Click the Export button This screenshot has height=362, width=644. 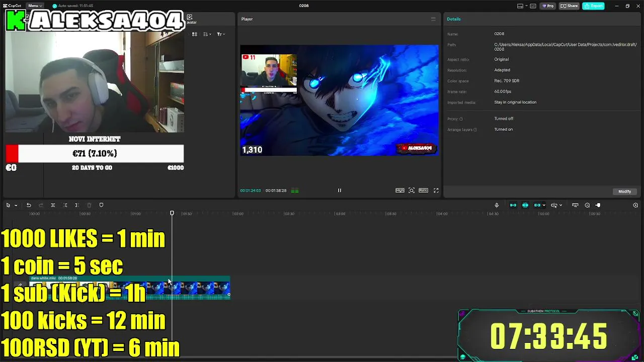tap(594, 6)
